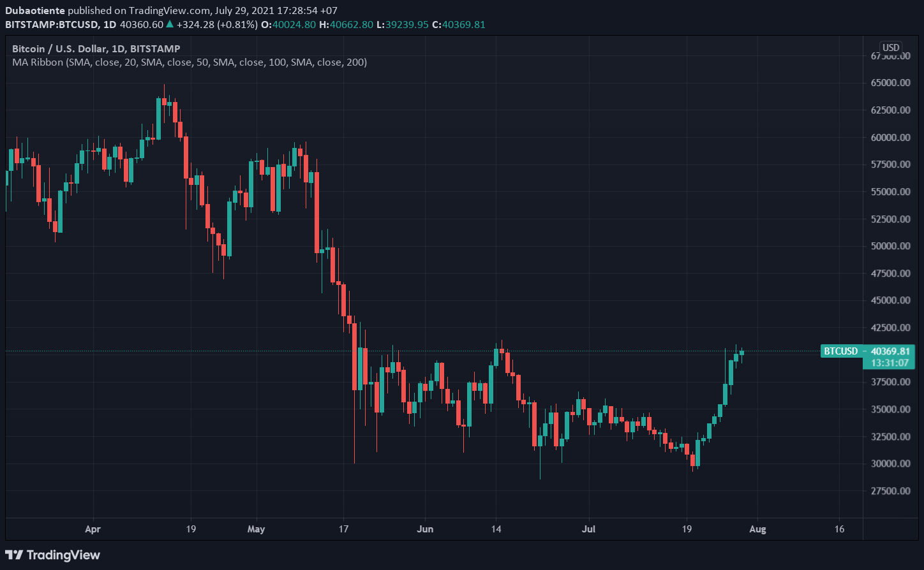Click the 47500.00 price axis label
This screenshot has width=924, height=570.
891,274
